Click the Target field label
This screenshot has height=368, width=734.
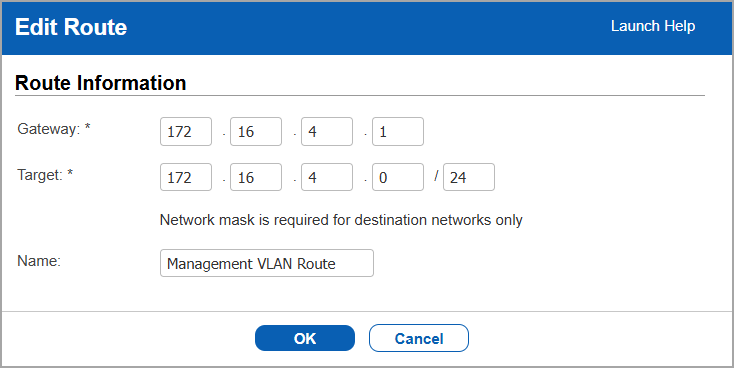click(45, 175)
